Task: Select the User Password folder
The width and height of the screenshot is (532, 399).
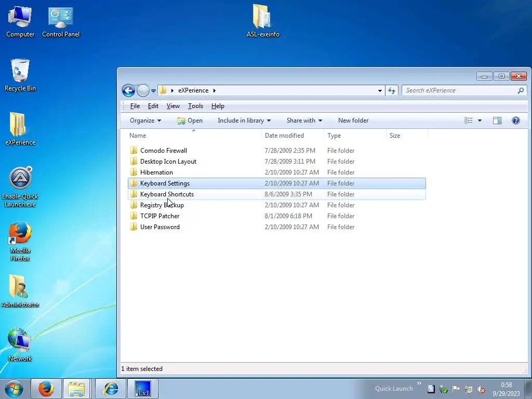Action: [277, 227]
